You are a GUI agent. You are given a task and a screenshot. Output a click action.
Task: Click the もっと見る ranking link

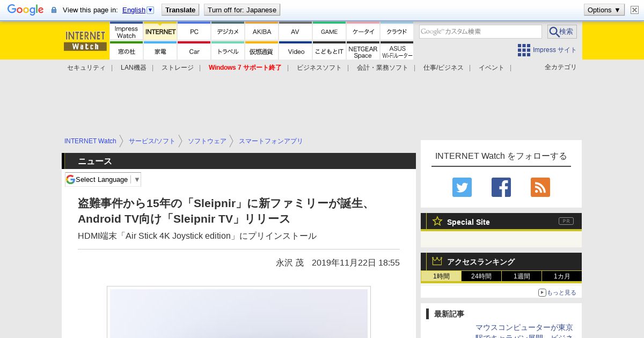pyautogui.click(x=557, y=292)
